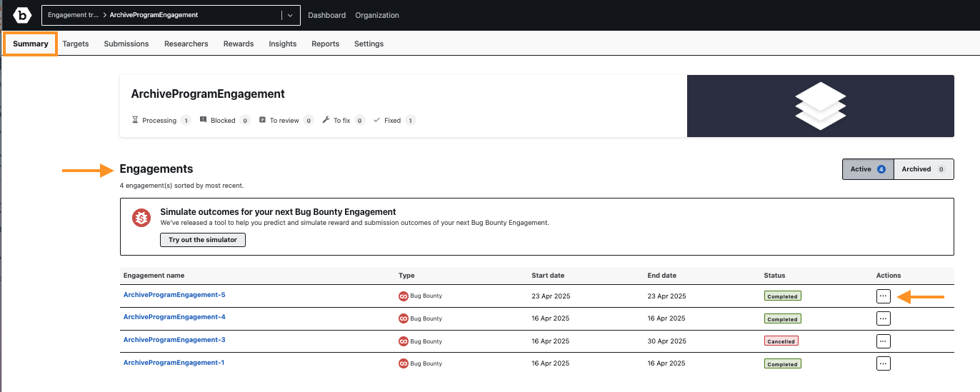The height and width of the screenshot is (392, 980).
Task: Open the ArchiveProgramEngagement-4 link
Action: tap(174, 317)
